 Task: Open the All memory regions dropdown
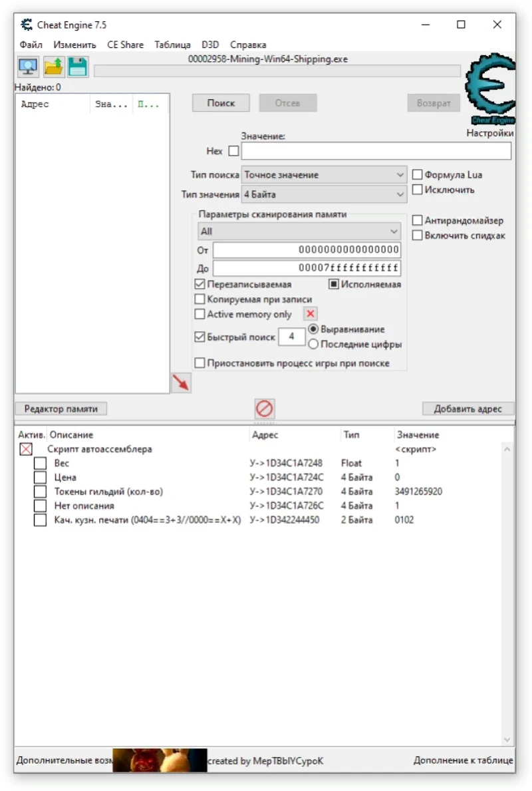[x=299, y=231]
